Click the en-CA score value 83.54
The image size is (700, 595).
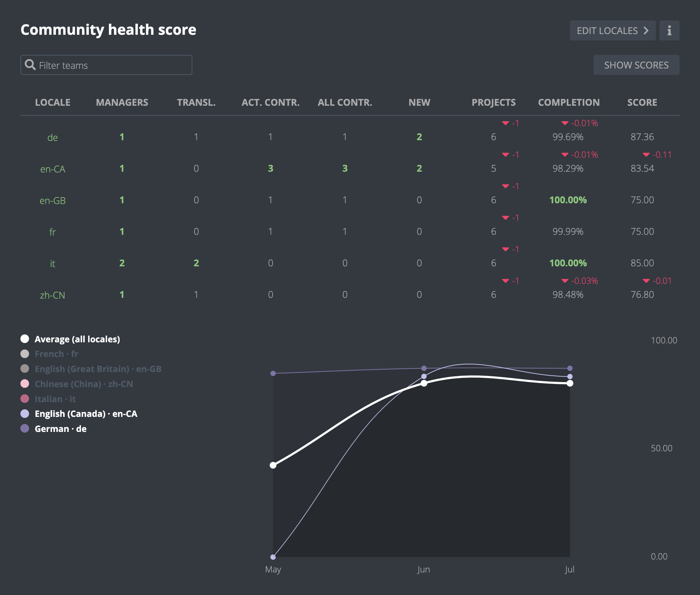point(642,168)
